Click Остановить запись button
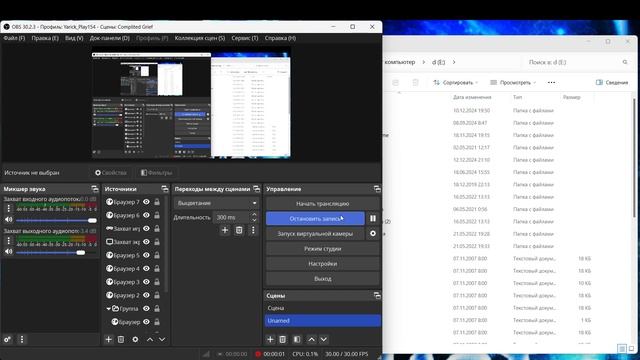This screenshot has height=360, width=640. tap(315, 218)
